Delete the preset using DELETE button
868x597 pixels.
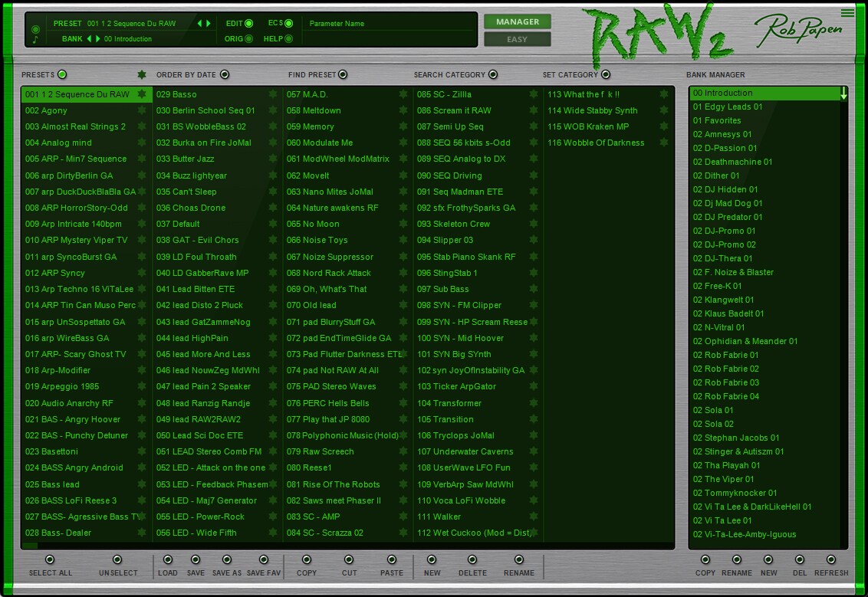pos(472,559)
